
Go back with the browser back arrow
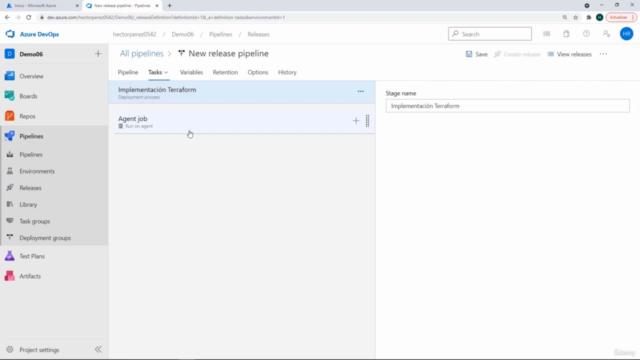click(x=7, y=17)
